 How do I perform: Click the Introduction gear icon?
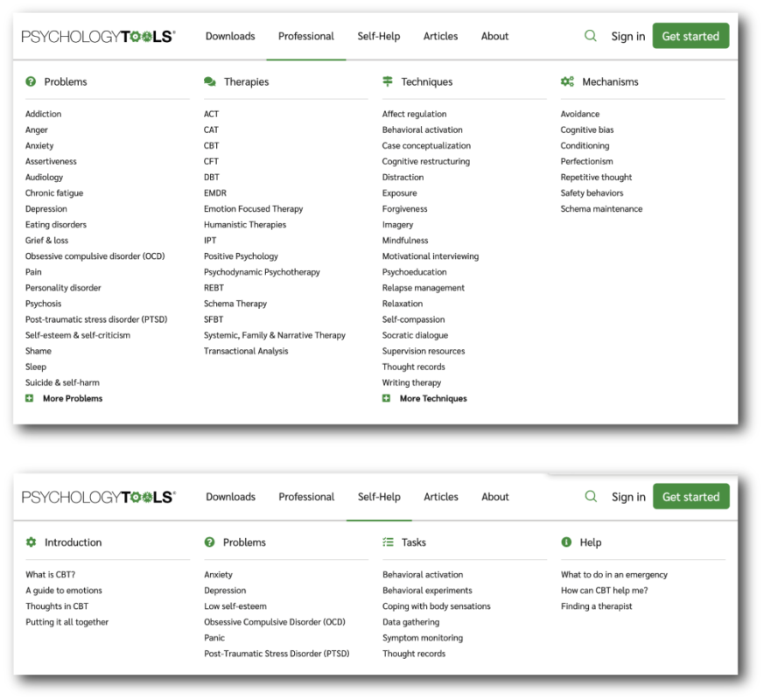coord(32,542)
